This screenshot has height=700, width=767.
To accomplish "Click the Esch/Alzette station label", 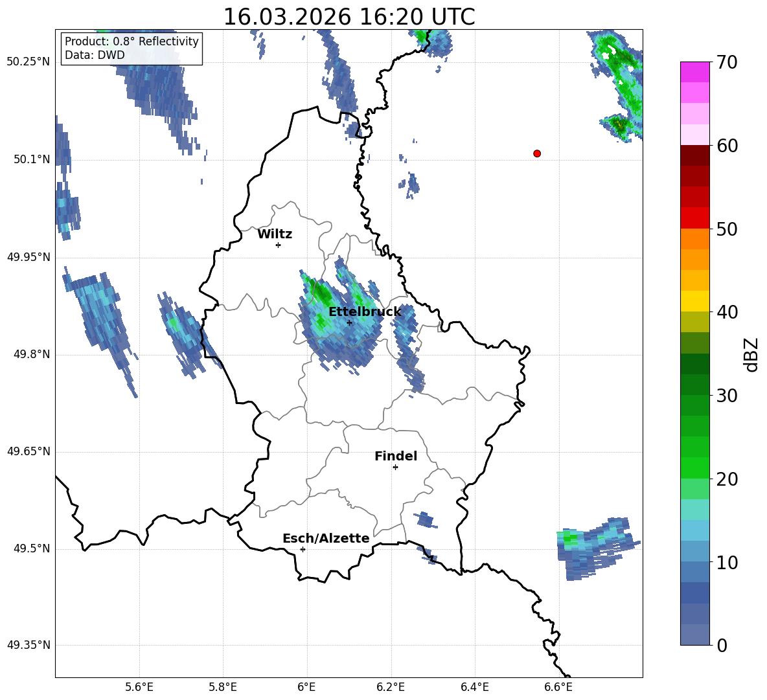I will point(326,538).
